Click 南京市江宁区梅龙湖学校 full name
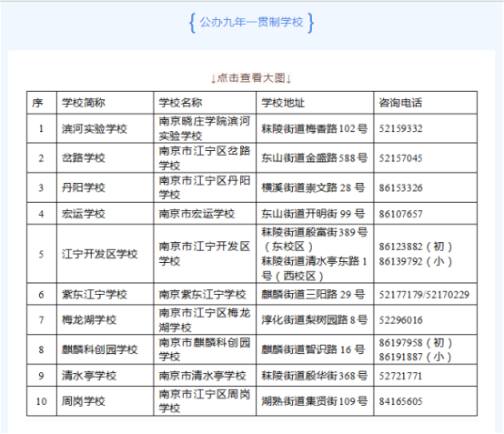The height and width of the screenshot is (434, 504). [x=205, y=320]
